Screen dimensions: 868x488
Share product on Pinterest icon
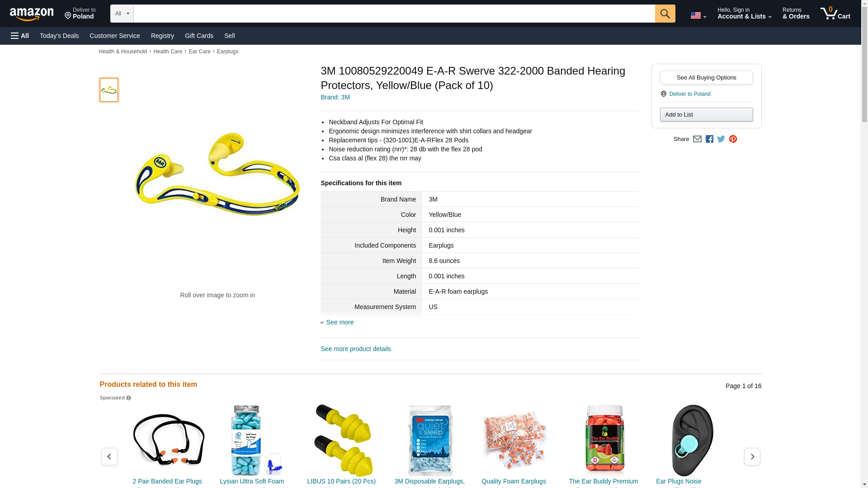click(733, 139)
